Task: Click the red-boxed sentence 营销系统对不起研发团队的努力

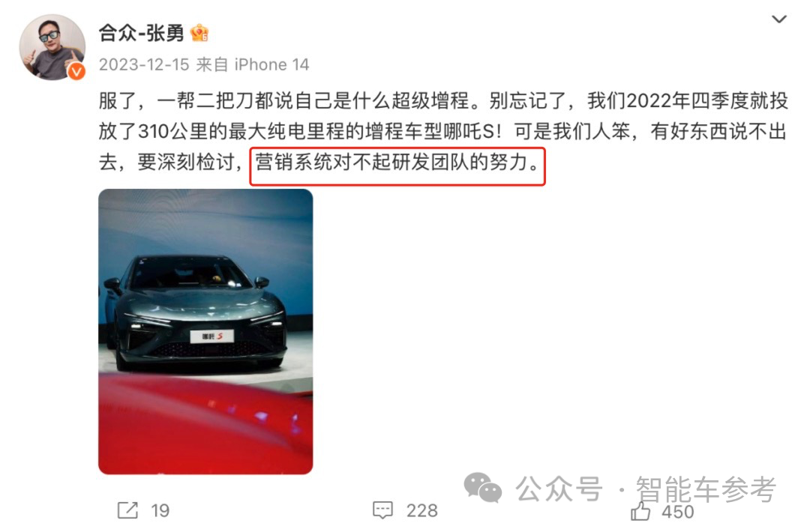Action: [397, 163]
